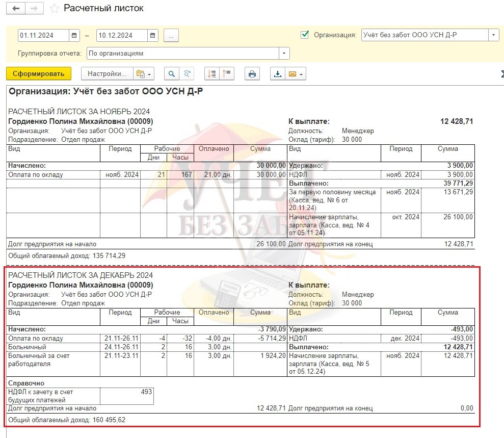The height and width of the screenshot is (438, 504).
Task: Select the sum 26 100,00 for окт. 2024
Action: pos(458,217)
